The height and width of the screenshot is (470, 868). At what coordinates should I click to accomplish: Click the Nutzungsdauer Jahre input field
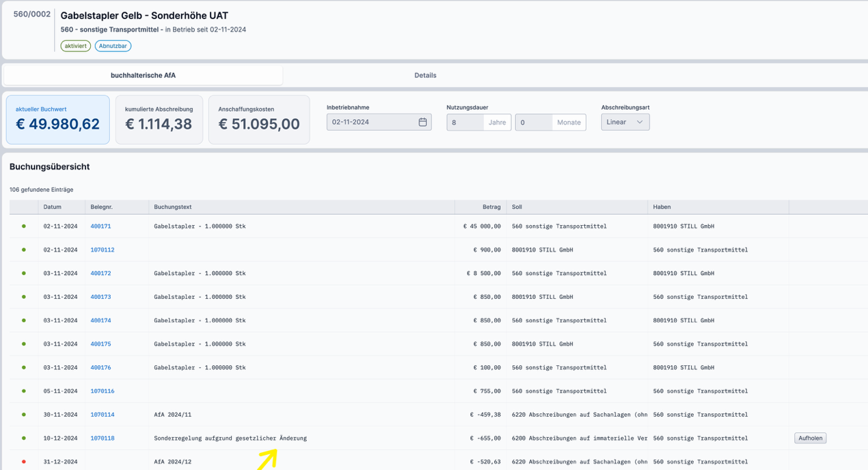(465, 122)
